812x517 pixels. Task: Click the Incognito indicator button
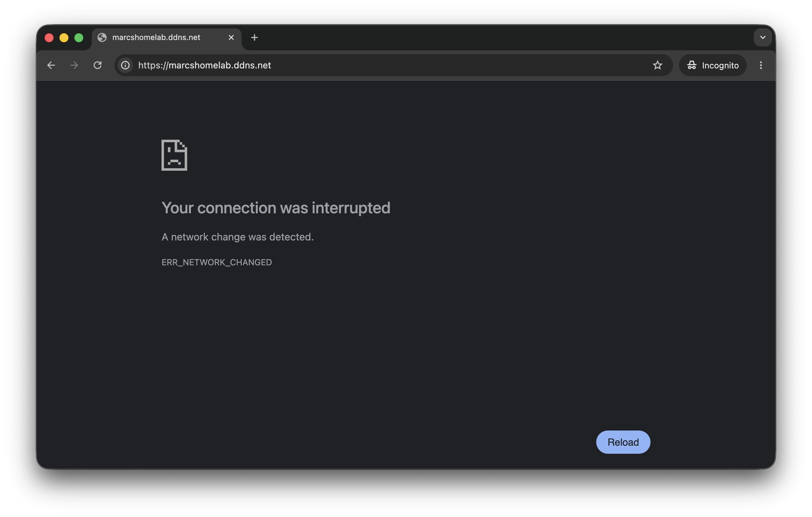pyautogui.click(x=712, y=66)
